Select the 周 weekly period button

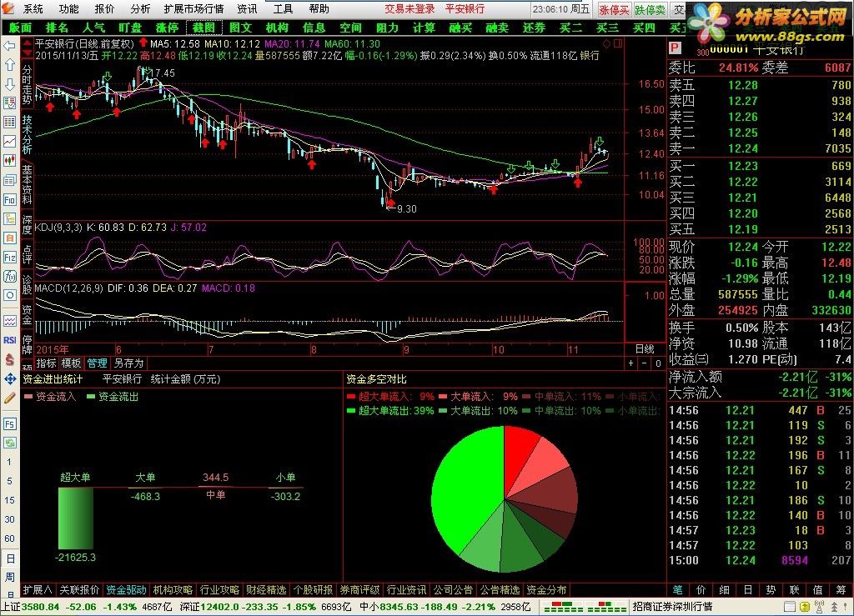pos(10,577)
